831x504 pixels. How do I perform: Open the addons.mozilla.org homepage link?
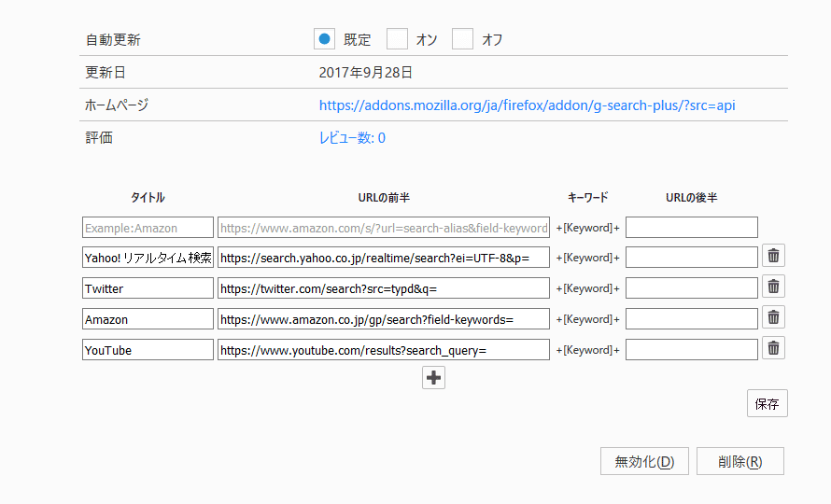point(527,105)
